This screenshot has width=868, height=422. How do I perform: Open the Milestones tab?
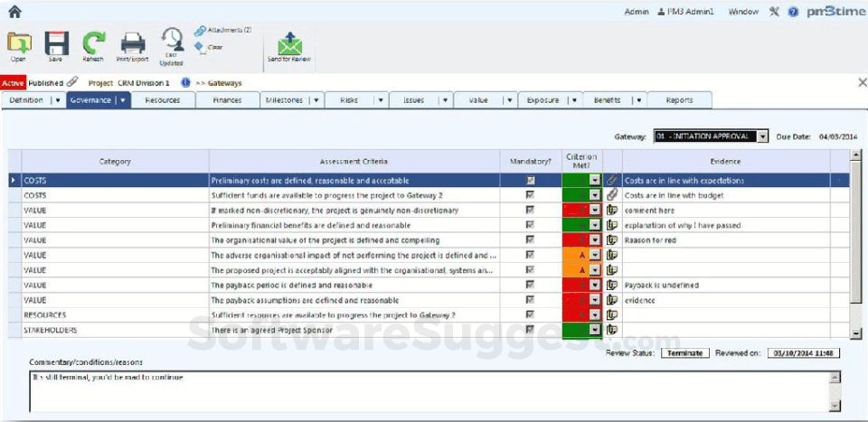pos(285,100)
